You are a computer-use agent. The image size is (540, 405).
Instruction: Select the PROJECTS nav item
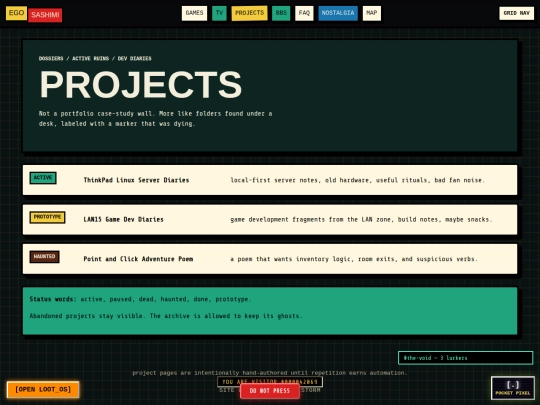coord(249,13)
